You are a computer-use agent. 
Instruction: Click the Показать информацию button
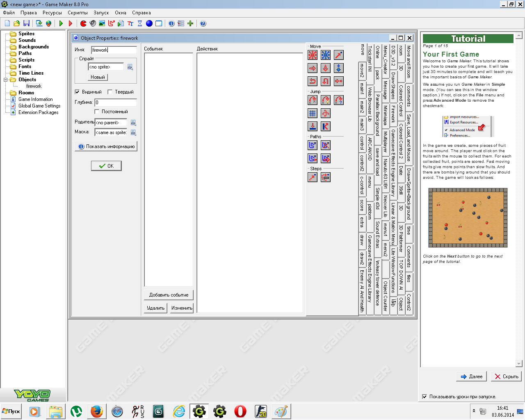point(106,146)
